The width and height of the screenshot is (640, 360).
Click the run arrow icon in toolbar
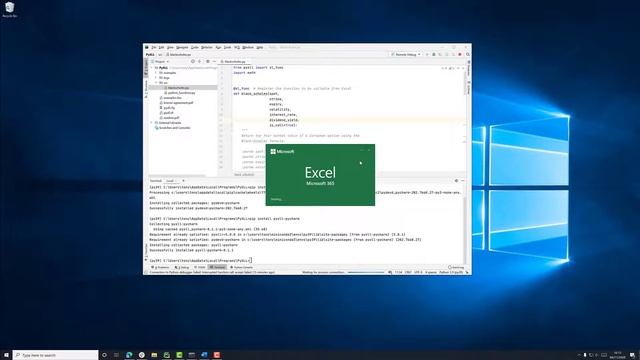coord(427,54)
